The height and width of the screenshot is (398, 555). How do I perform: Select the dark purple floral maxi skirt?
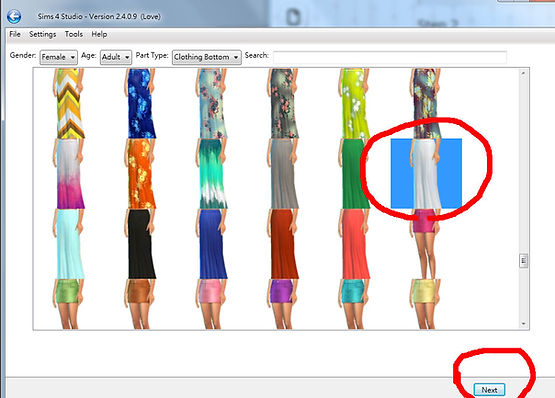426,103
